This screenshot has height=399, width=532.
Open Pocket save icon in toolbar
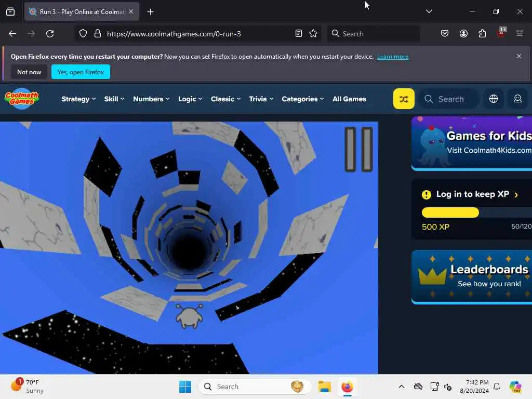(x=445, y=34)
